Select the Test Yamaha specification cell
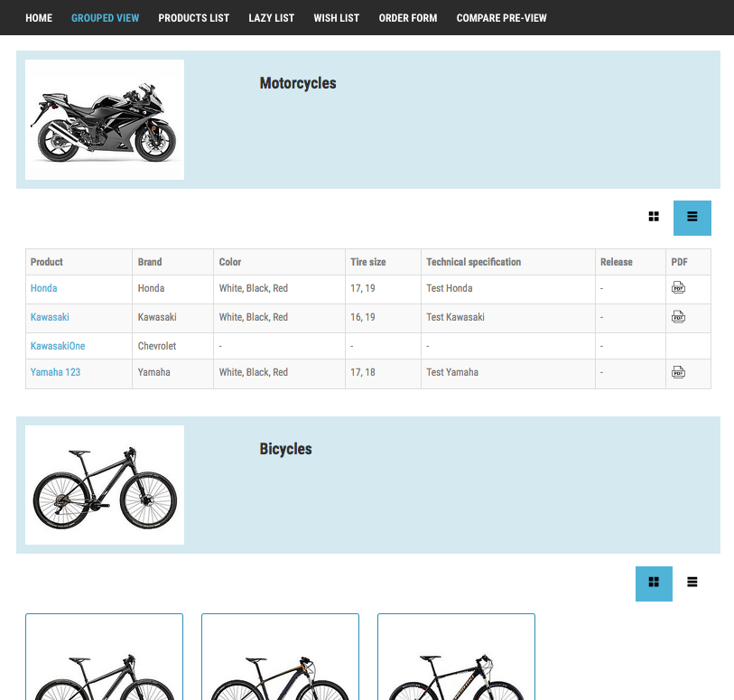Viewport: 734px width, 700px height. tap(508, 374)
